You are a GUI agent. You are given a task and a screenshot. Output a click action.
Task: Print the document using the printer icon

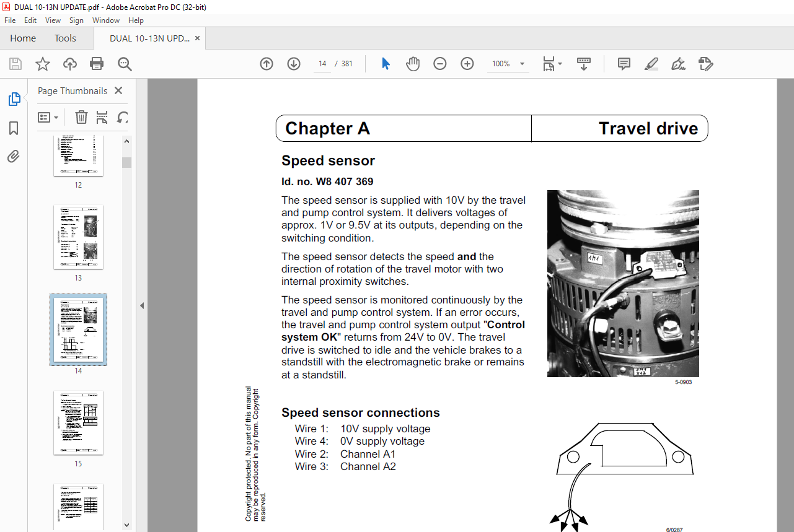pos(97,64)
